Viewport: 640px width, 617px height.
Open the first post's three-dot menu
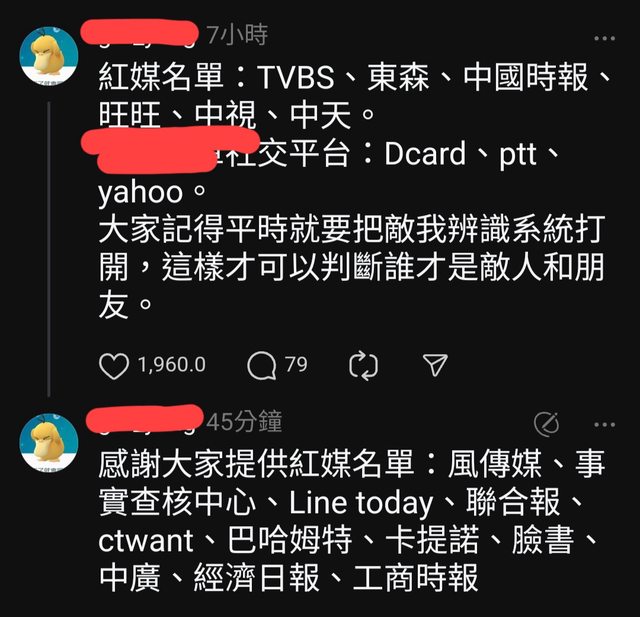[x=604, y=38]
